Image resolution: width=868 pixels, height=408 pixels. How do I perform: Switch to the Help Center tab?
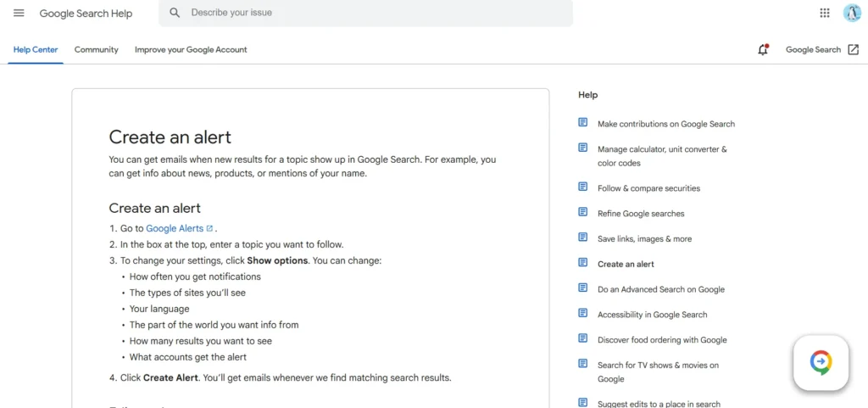click(x=36, y=50)
